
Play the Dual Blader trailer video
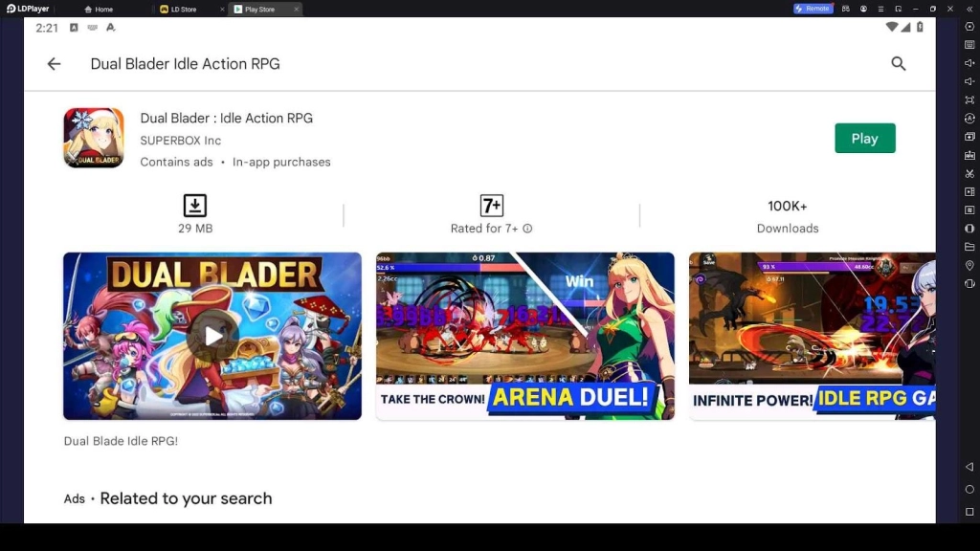pyautogui.click(x=212, y=336)
